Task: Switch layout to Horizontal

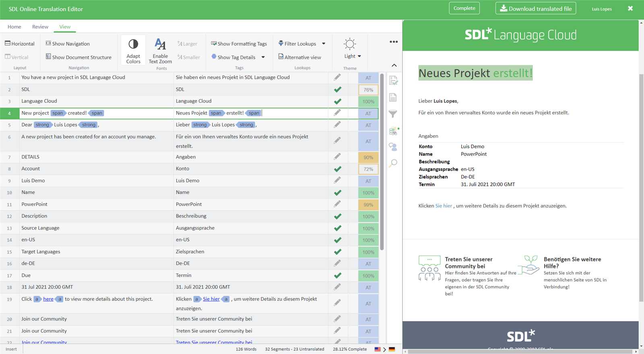Action: click(x=20, y=43)
